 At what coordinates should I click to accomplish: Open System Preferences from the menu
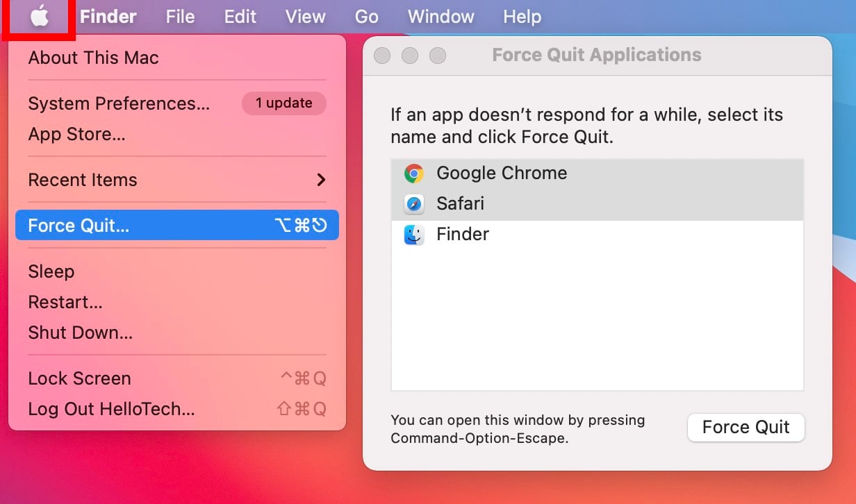119,103
